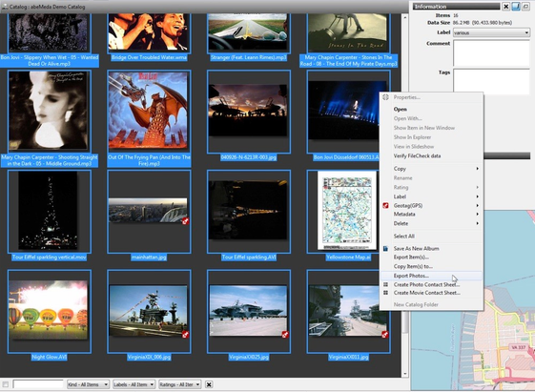Close the Information panel
Image resolution: width=535 pixels, height=392 pixels.
coord(506,7)
